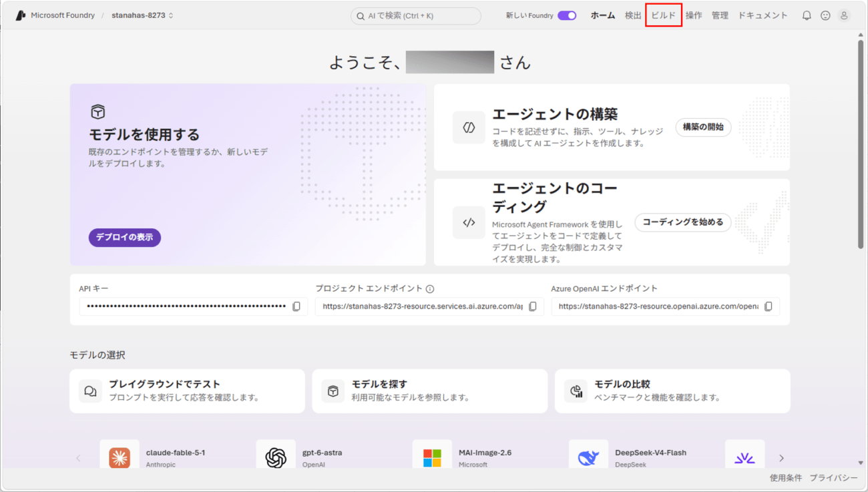Click the vertical page scrollbar thumb
868x492 pixels.
pyautogui.click(x=861, y=145)
